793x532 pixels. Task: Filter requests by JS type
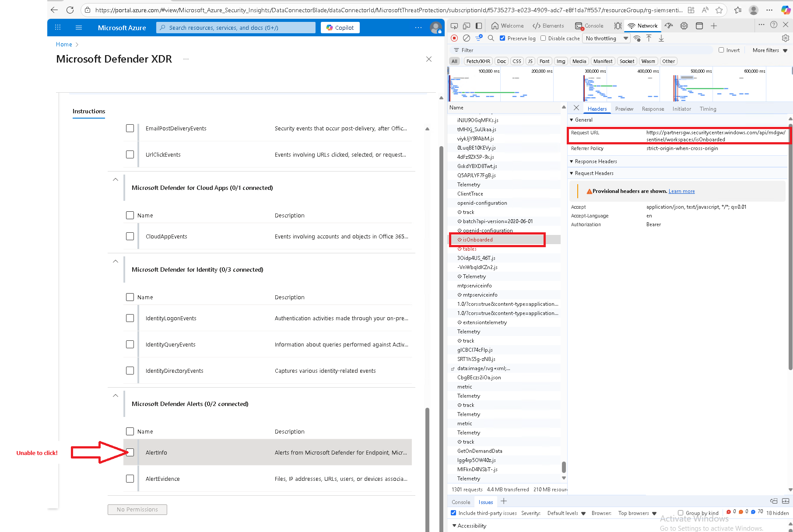click(530, 61)
